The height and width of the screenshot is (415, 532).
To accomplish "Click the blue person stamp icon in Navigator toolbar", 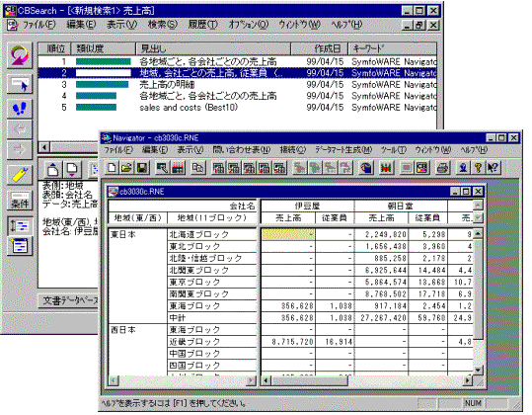I will pos(463,168).
